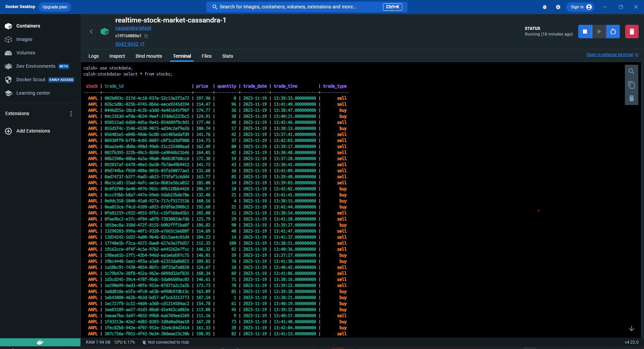
Task: Open Docker Scout
Action: pos(31,80)
